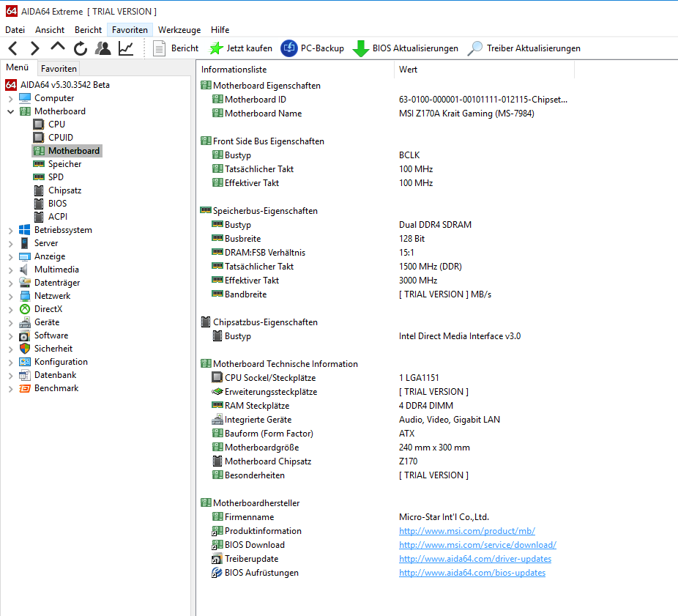Screen dimensions: 678x616
Task: Open the Werkzeuge menu
Action: point(179,30)
